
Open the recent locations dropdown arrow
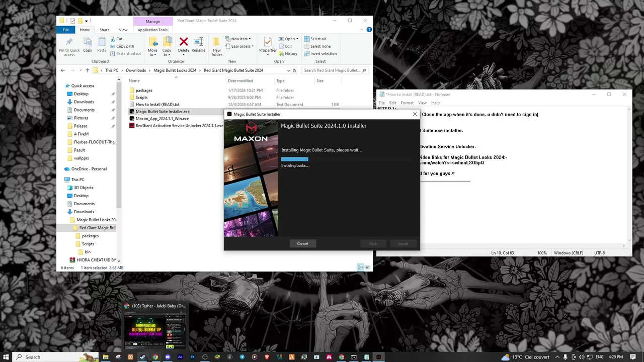(80, 70)
